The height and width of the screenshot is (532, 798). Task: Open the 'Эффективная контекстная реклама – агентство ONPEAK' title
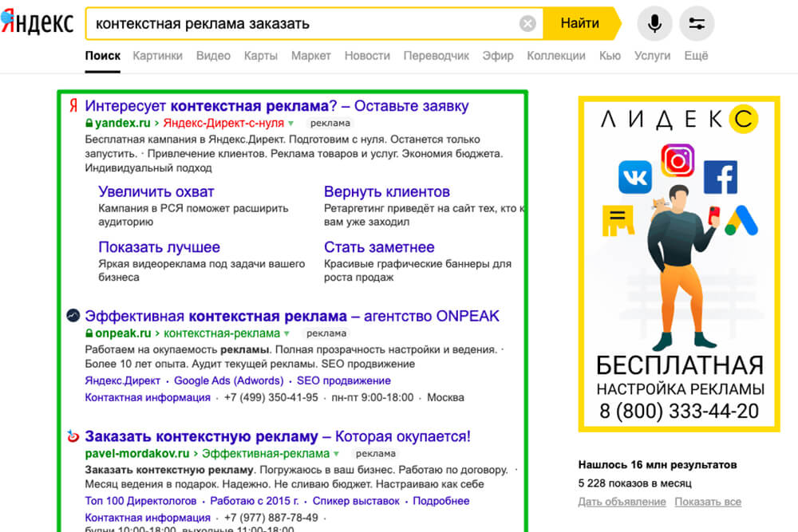click(292, 316)
